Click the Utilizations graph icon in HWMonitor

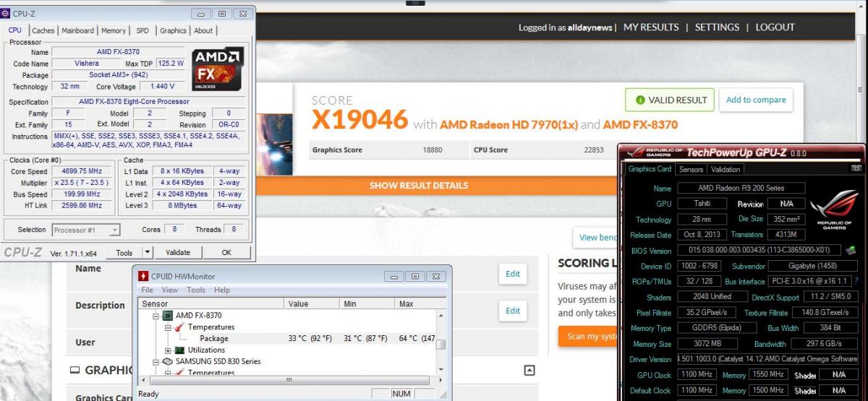(x=180, y=350)
